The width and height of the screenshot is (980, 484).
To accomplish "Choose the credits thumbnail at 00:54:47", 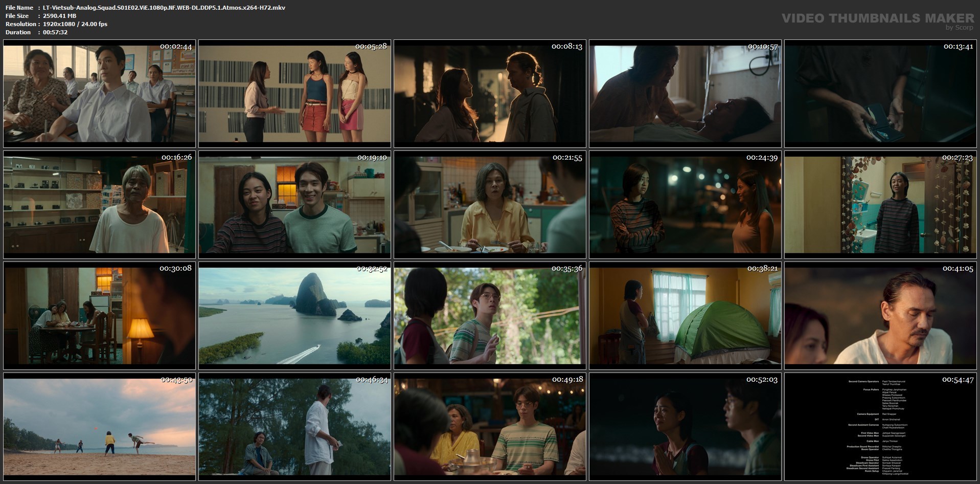I will (x=880, y=427).
